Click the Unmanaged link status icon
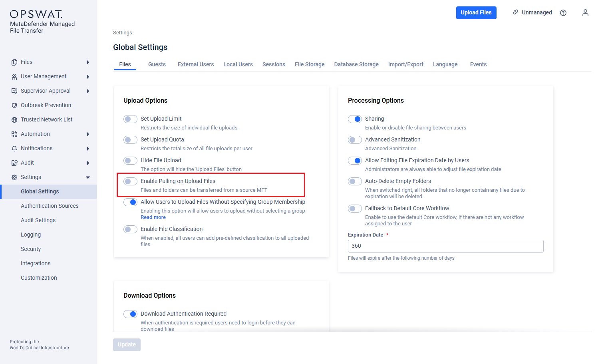Screen dimensions: 608x364 point(516,12)
